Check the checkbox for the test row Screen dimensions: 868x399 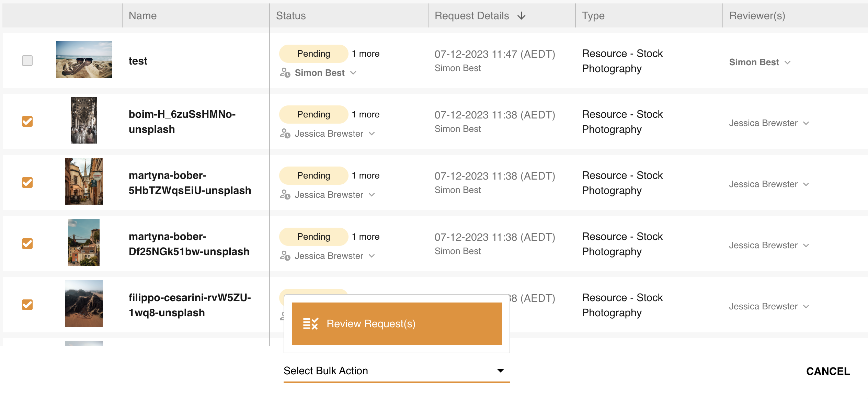(27, 60)
